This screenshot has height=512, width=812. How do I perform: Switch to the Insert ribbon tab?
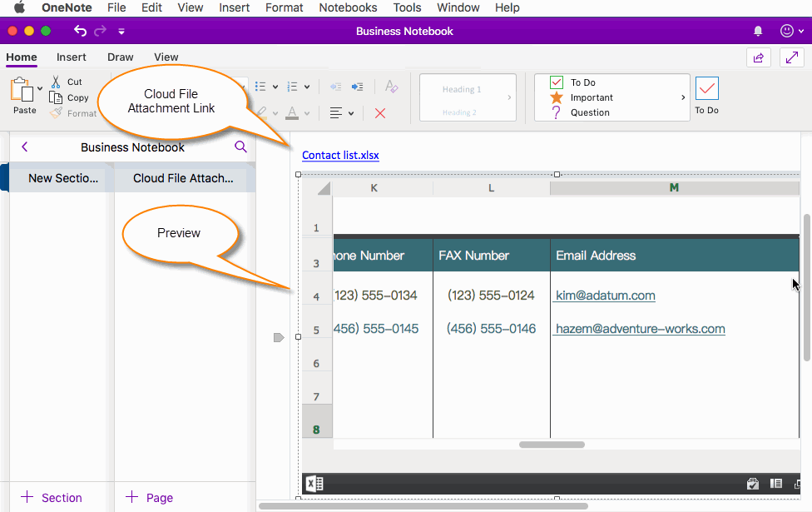pos(72,57)
